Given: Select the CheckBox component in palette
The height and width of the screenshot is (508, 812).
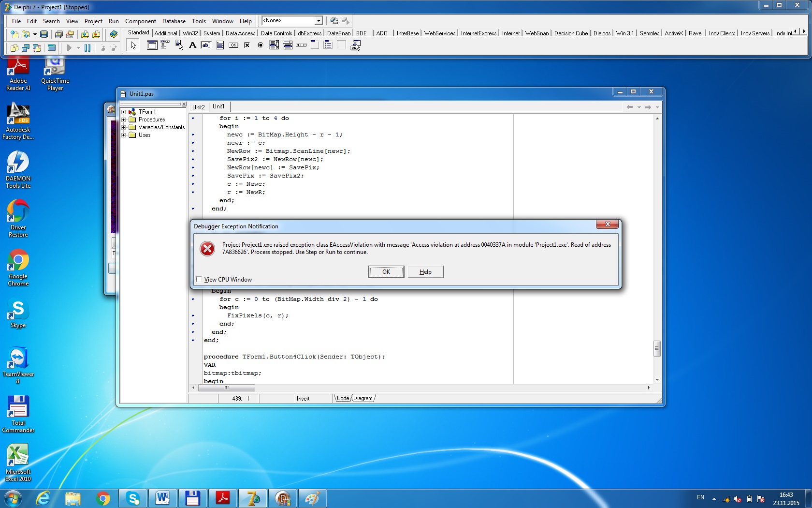Looking at the screenshot, I should coord(247,45).
